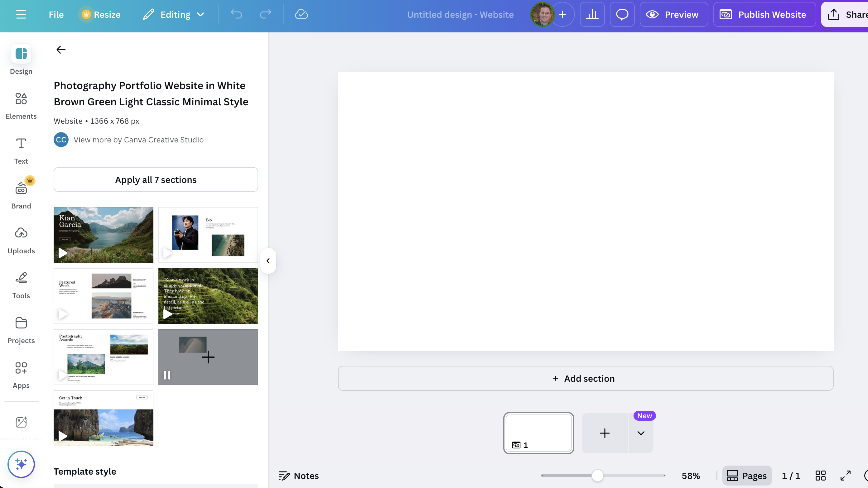Open the user profile avatar

(x=542, y=14)
